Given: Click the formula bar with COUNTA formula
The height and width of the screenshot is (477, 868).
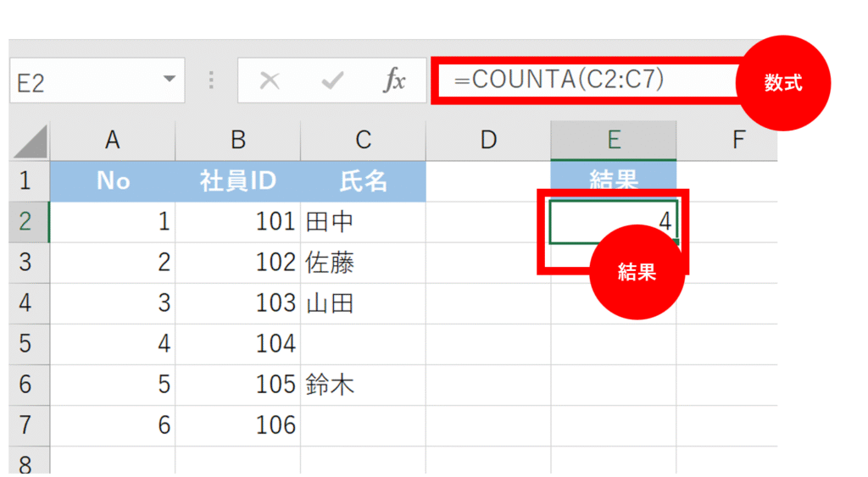Looking at the screenshot, I should click(585, 80).
